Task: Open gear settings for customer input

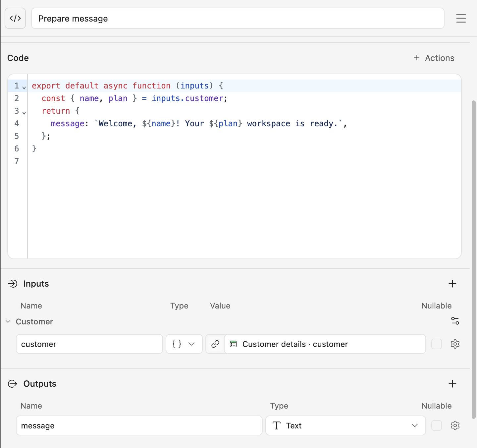Action: [x=455, y=344]
